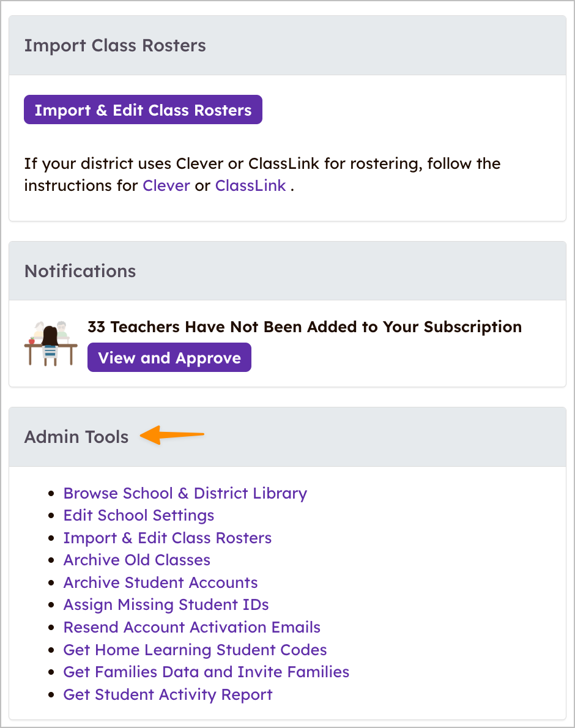Open the Clever instructions link
The width and height of the screenshot is (575, 728).
point(166,185)
